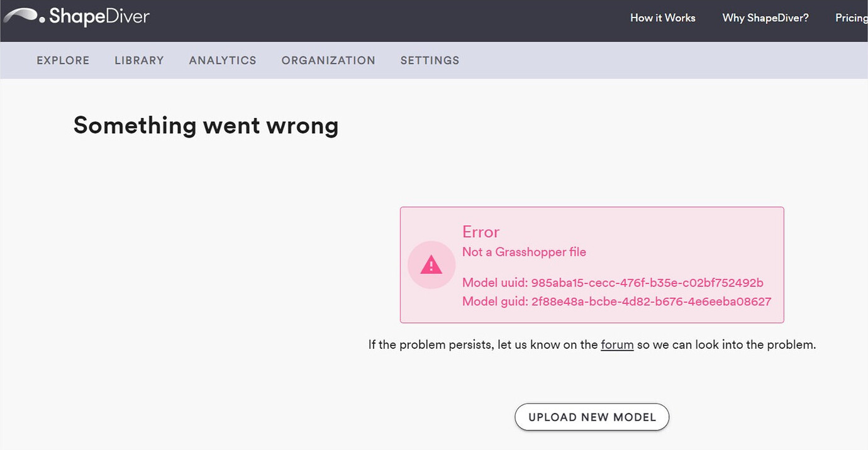The width and height of the screenshot is (868, 450).
Task: Click the error alert badge inside the error box
Action: (x=431, y=265)
